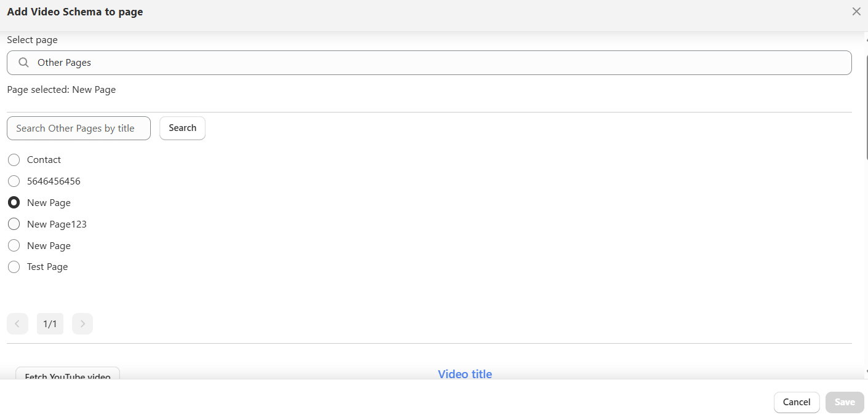Click the Search Other Pages by title field
The image size is (868, 420).
coord(78,128)
